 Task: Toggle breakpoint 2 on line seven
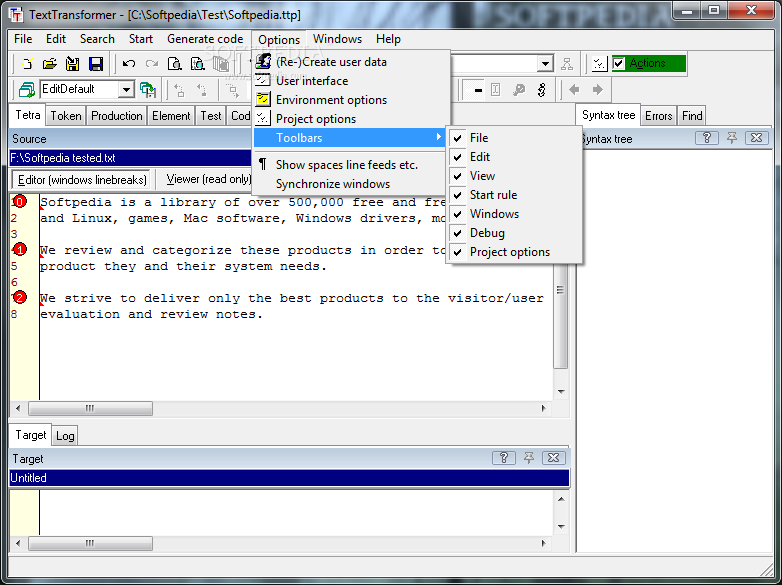[19, 297]
